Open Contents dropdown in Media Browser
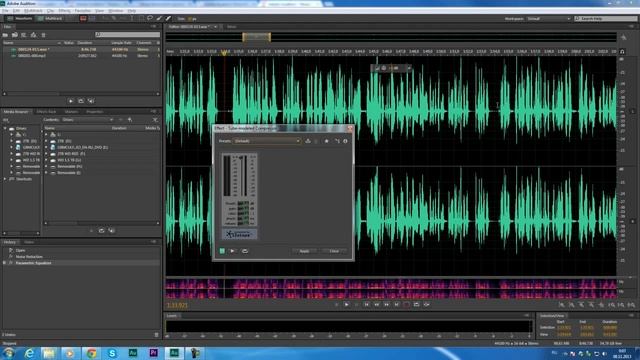Image resolution: width=640 pixels, height=360 pixels. [87, 120]
